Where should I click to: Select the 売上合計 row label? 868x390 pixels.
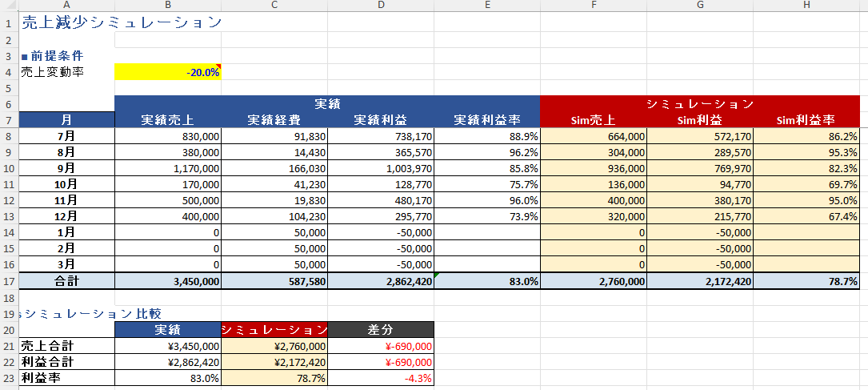66,346
